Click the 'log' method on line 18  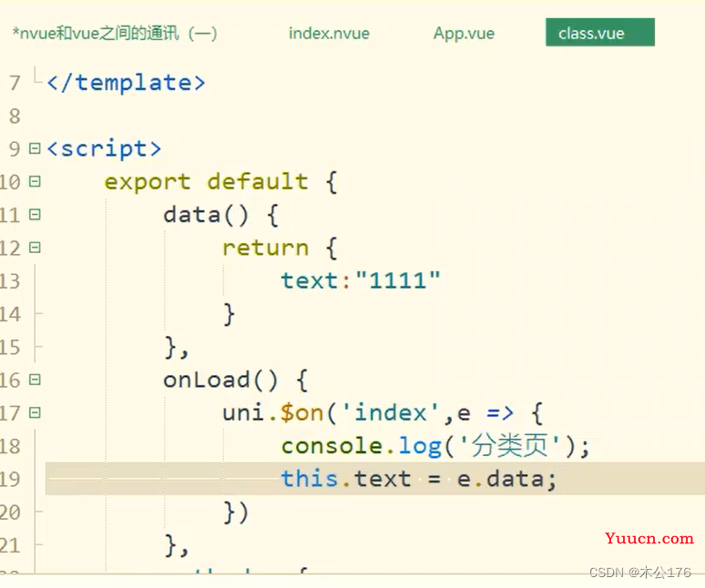pyautogui.click(x=420, y=447)
